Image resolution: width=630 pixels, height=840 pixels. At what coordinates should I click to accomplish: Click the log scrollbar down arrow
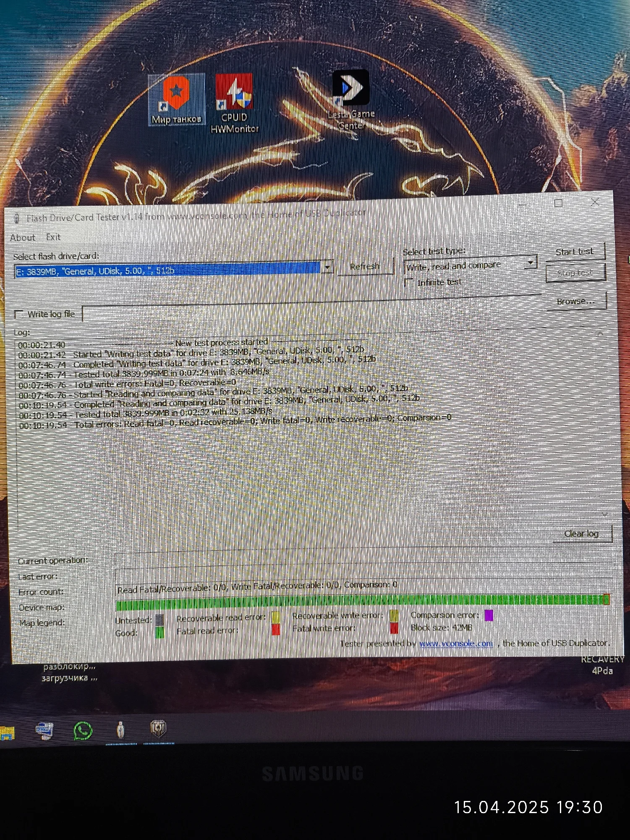point(604,514)
